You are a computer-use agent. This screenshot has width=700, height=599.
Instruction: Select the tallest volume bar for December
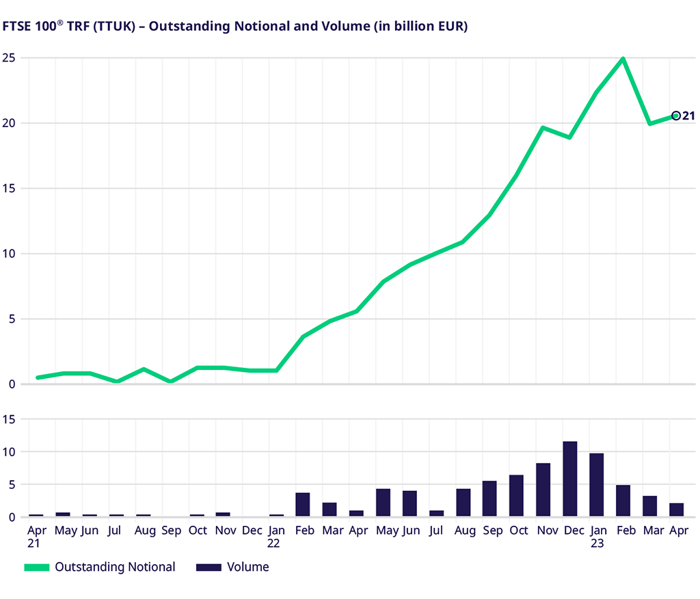coord(569,479)
